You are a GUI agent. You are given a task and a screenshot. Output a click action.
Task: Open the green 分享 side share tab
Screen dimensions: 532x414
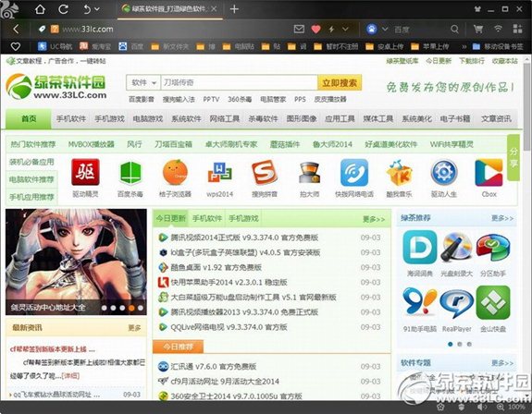(513, 157)
